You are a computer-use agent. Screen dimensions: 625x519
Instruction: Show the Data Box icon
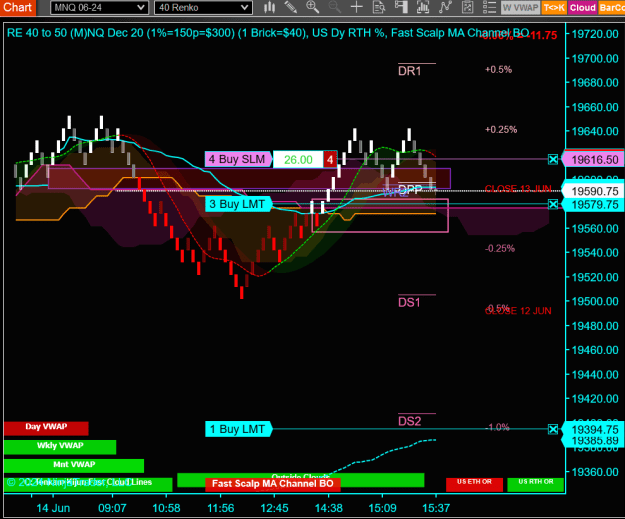tap(379, 7)
